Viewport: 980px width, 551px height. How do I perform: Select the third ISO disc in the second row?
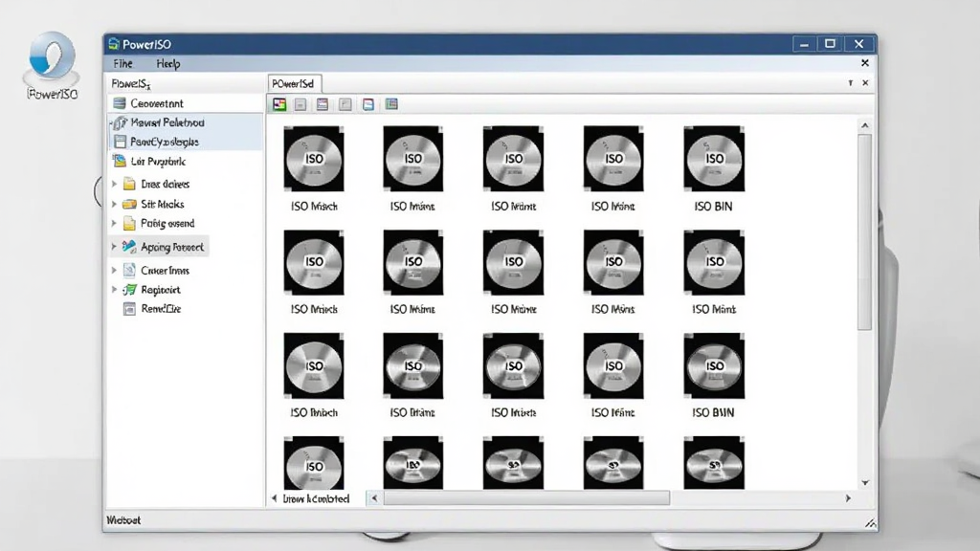513,262
